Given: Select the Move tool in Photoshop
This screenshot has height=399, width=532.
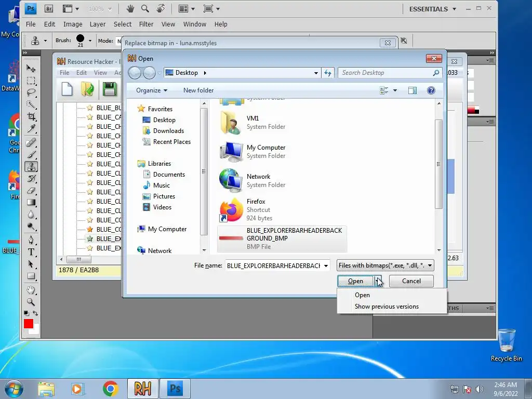Looking at the screenshot, I should [31, 69].
